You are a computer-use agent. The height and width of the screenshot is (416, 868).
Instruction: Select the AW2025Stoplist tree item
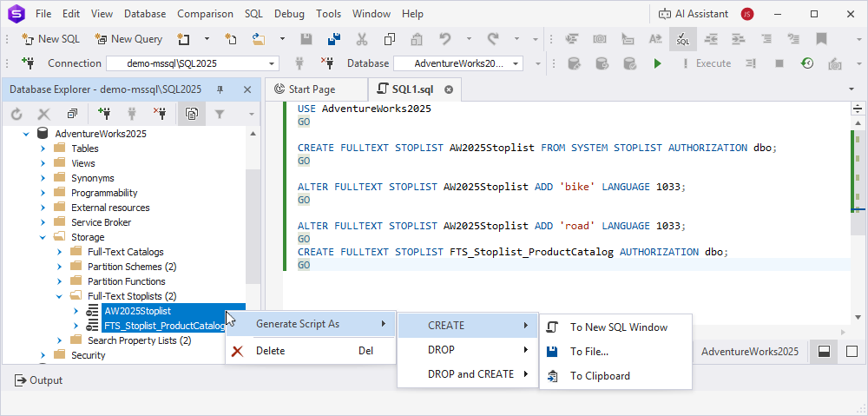138,311
